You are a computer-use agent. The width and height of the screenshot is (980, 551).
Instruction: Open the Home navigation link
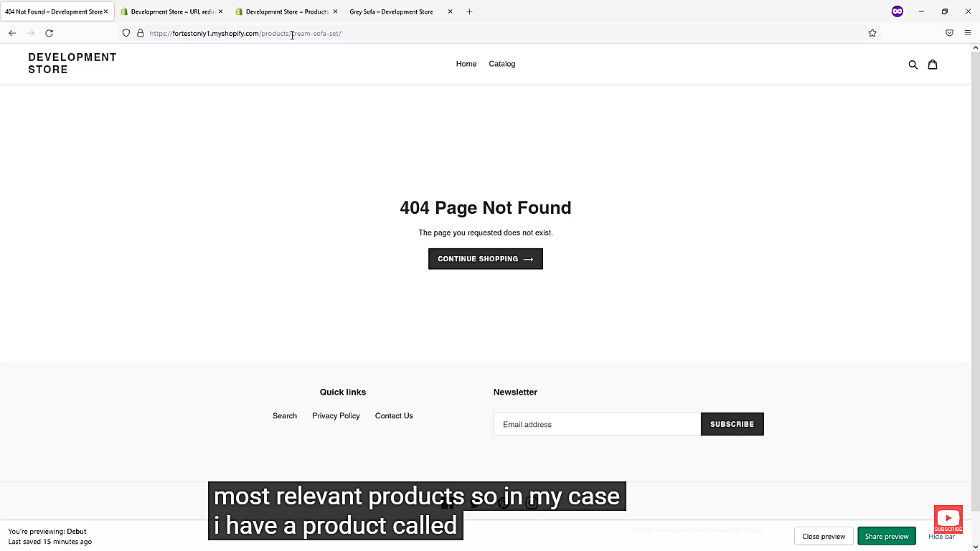[466, 64]
